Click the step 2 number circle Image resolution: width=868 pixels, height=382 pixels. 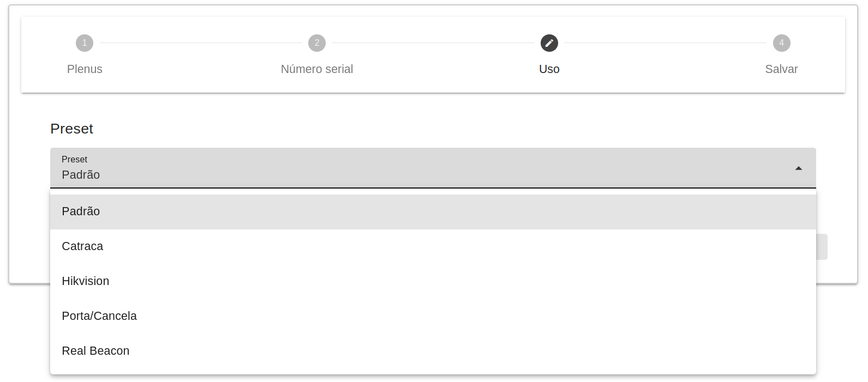(317, 43)
